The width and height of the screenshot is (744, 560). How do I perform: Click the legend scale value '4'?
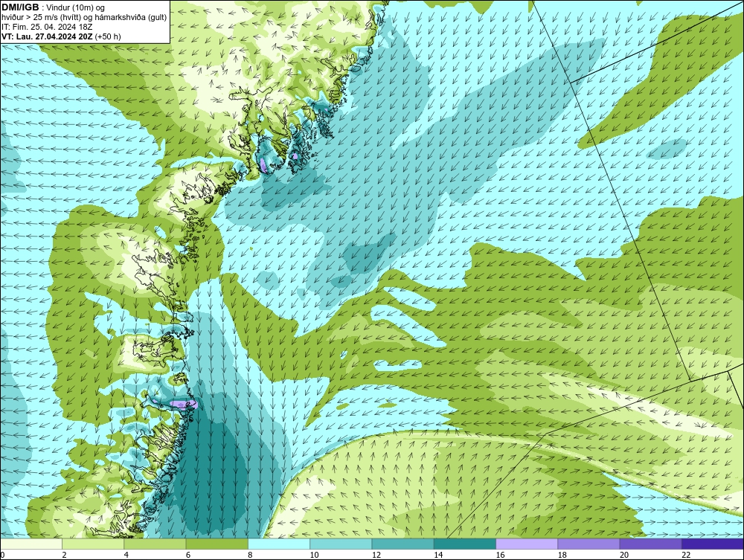pos(126,555)
